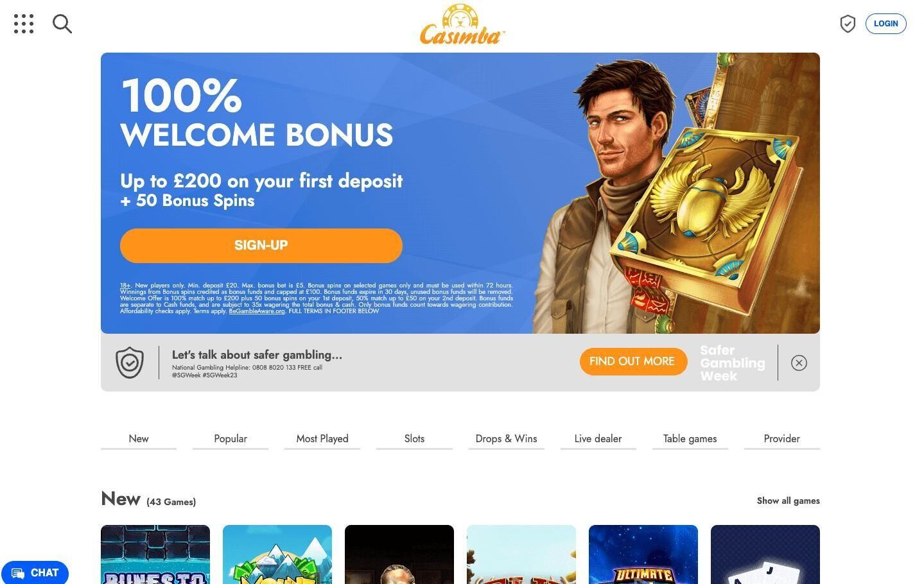The width and height of the screenshot is (924, 584).
Task: Open the live CHAT widget
Action: tap(35, 572)
